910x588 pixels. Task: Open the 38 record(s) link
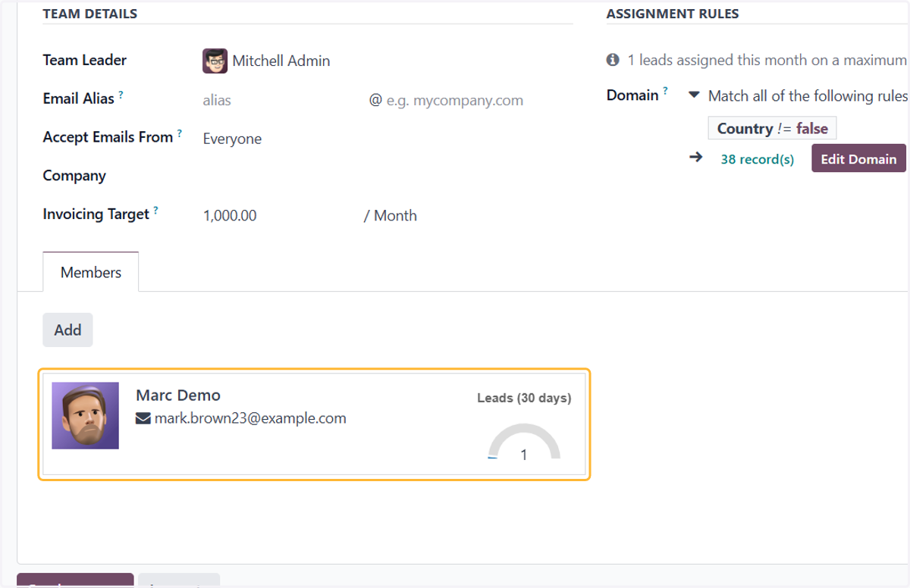tap(758, 159)
